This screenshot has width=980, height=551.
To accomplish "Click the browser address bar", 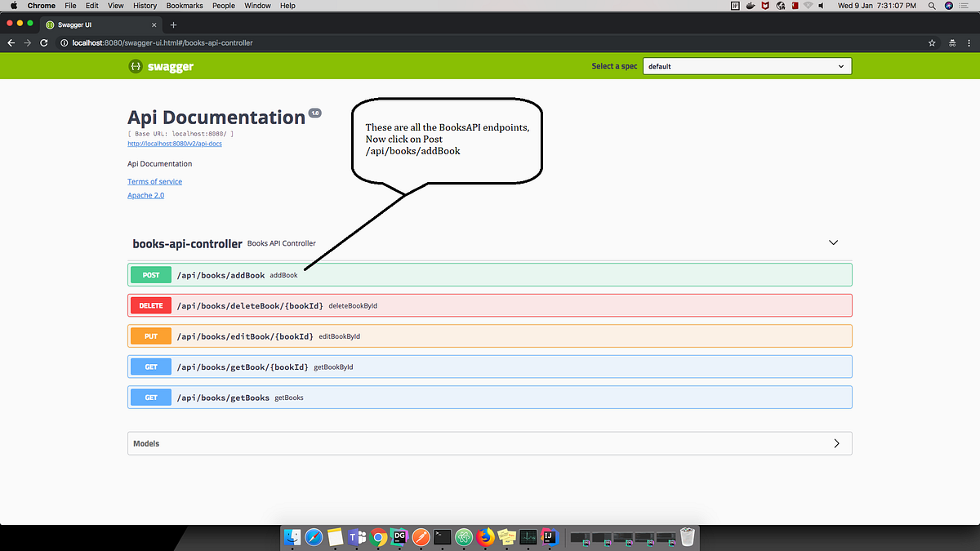I will 327,42.
